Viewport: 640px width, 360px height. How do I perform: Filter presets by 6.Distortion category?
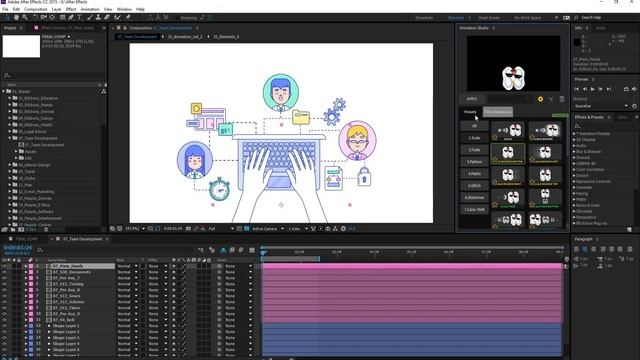(x=474, y=198)
